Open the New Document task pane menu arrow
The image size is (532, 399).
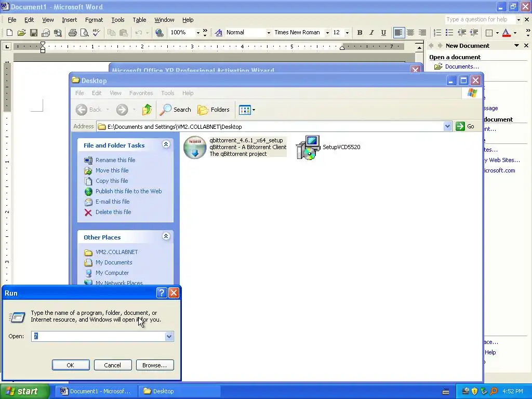[516, 46]
